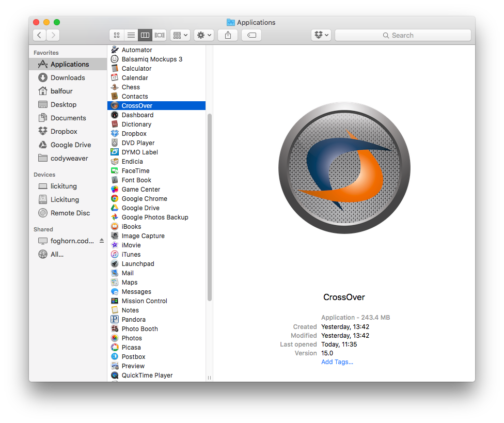The image size is (504, 423).
Task: Switch to icon view in toolbar
Action: pos(117,35)
